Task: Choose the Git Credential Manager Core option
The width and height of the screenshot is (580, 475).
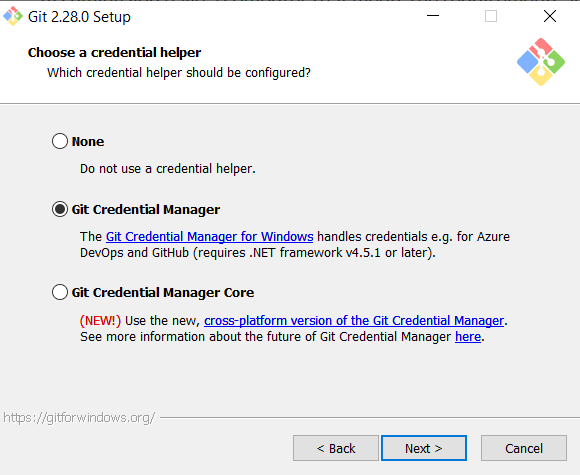Action: coord(60,292)
